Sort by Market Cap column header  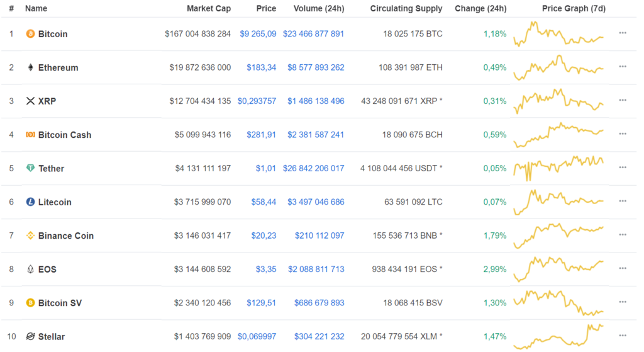click(x=208, y=9)
